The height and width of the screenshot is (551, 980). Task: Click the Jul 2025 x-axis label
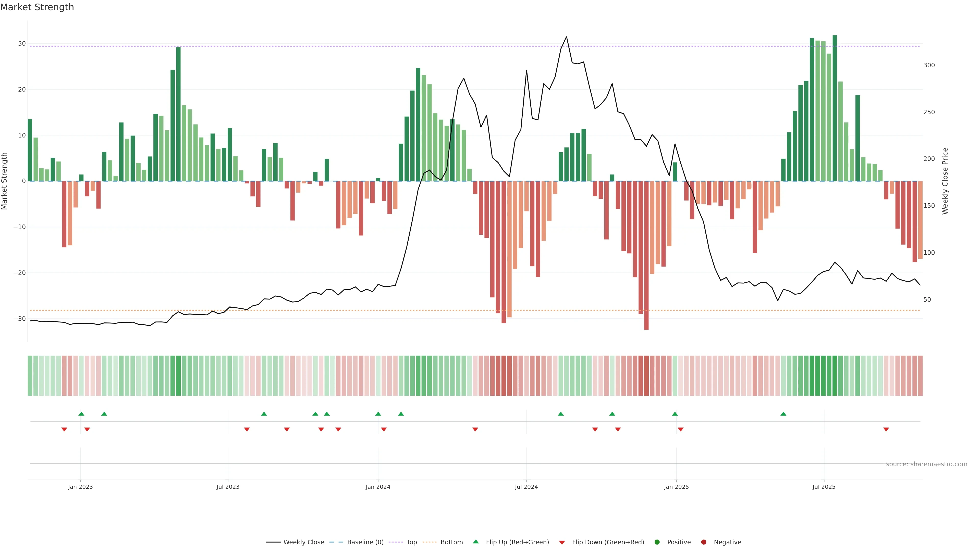(824, 487)
